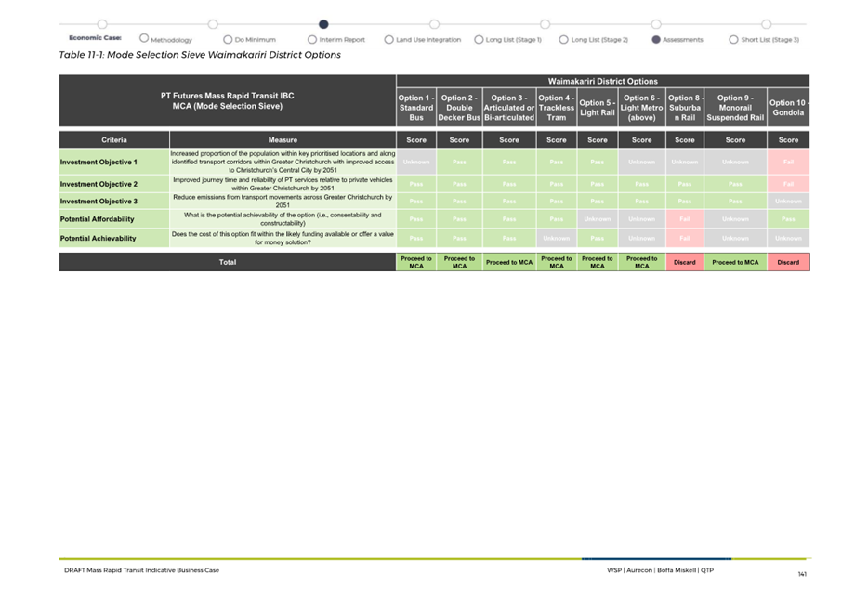Click the 'Criteria' column header

pos(114,140)
